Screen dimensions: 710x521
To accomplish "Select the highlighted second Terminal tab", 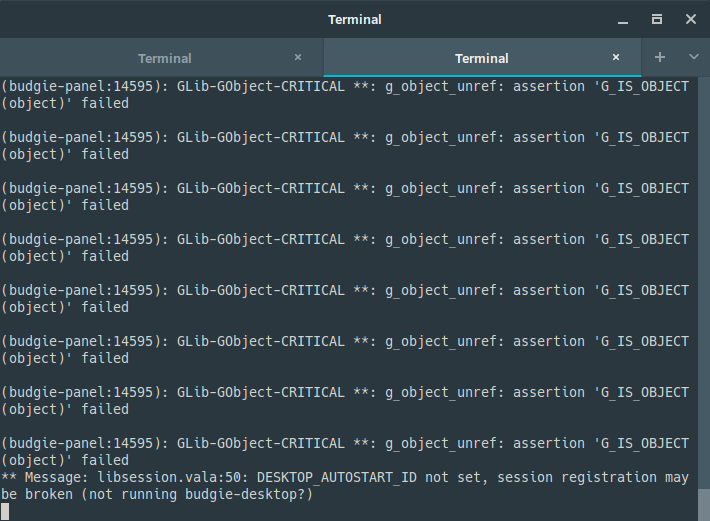I will (482, 58).
